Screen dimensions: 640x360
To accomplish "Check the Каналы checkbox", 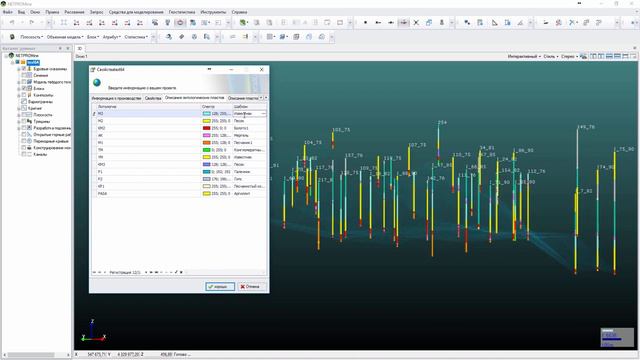I will [24, 154].
